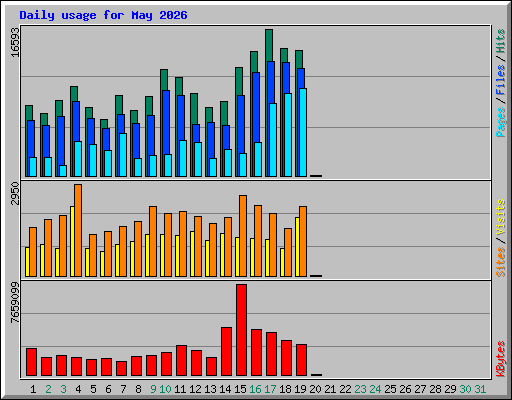Image resolution: width=512 pixels, height=400 pixels.
Task: Click the green day 31 axis label
Action: [x=480, y=389]
